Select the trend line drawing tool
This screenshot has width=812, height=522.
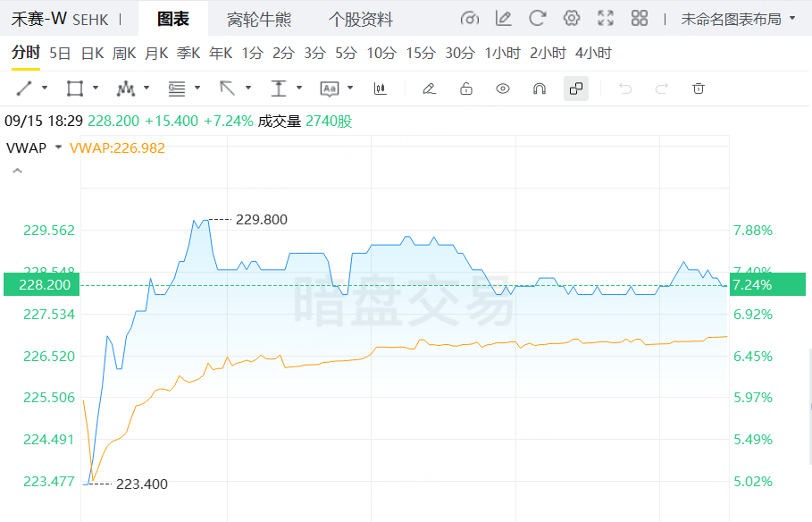click(x=25, y=88)
